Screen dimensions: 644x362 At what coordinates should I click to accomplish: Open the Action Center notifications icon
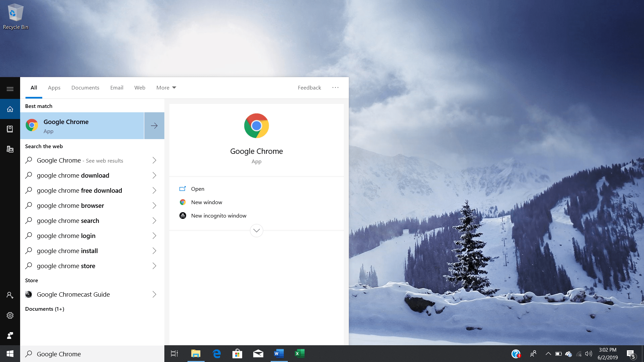[631, 354]
